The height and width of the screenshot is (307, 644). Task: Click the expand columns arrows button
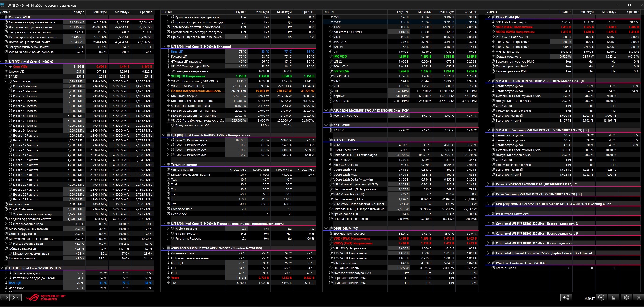coord(4,297)
